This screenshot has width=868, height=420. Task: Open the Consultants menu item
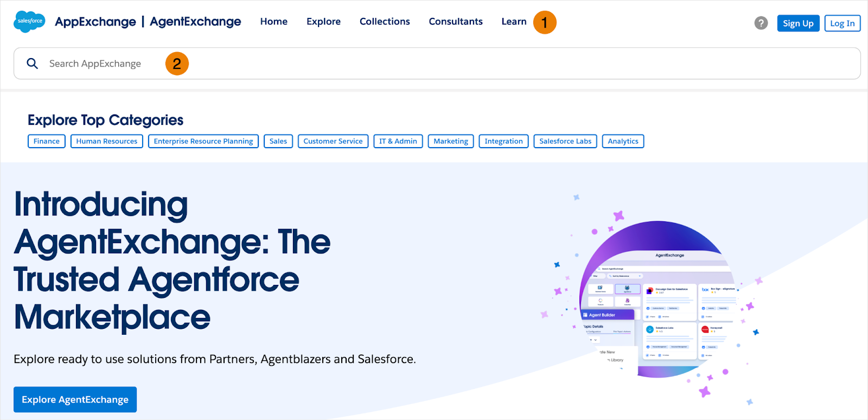(456, 22)
